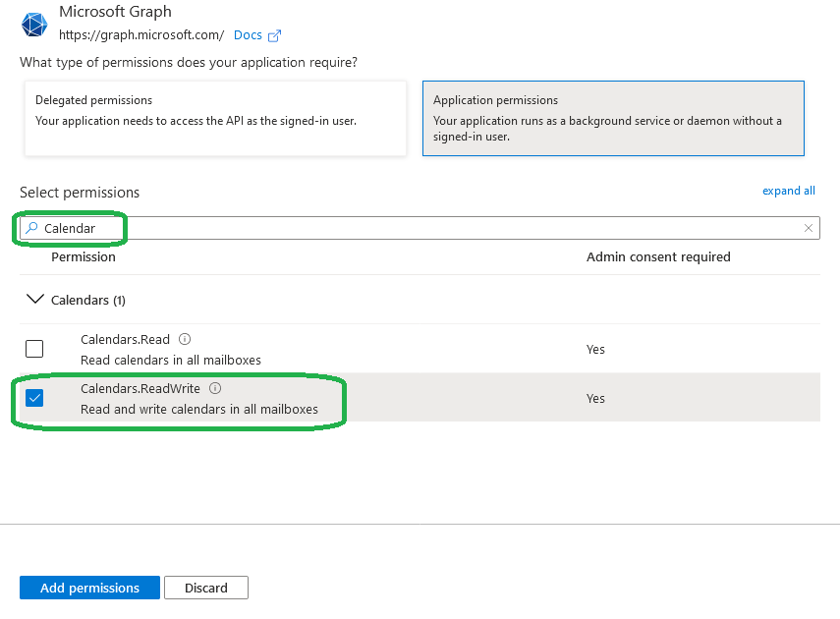The width and height of the screenshot is (840, 619).
Task: Uncheck the Calendars.ReadWrite permission checkbox
Action: (x=34, y=398)
